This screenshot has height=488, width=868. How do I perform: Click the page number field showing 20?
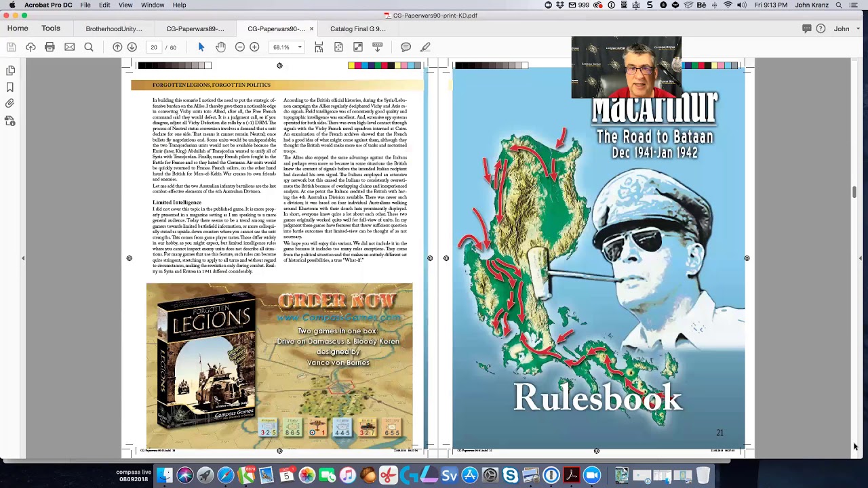point(154,47)
